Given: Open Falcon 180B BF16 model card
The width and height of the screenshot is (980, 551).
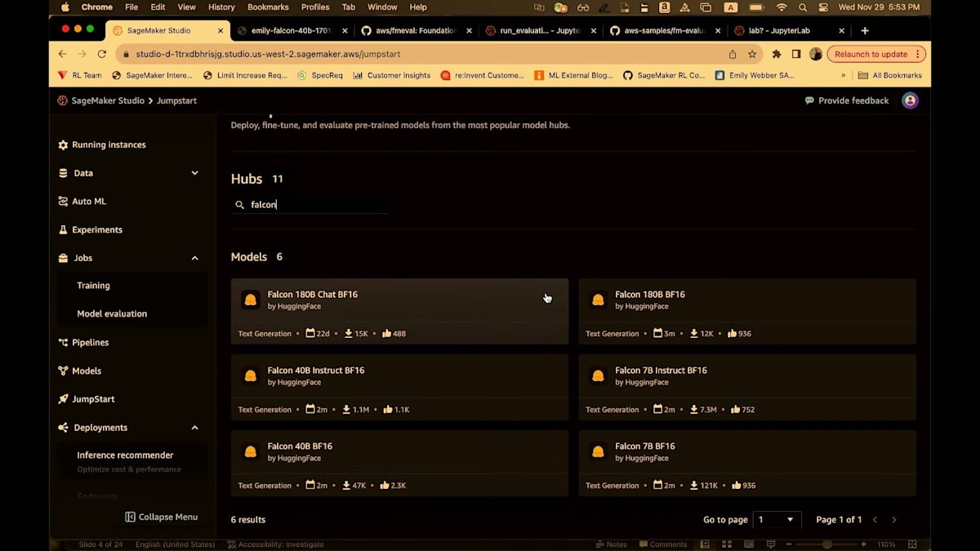Looking at the screenshot, I should point(747,311).
